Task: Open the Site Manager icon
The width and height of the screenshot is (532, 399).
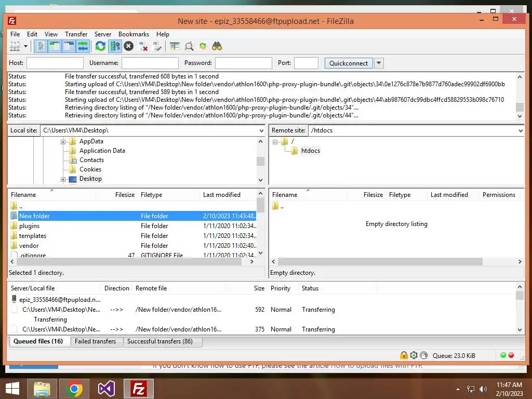Action: pos(15,46)
